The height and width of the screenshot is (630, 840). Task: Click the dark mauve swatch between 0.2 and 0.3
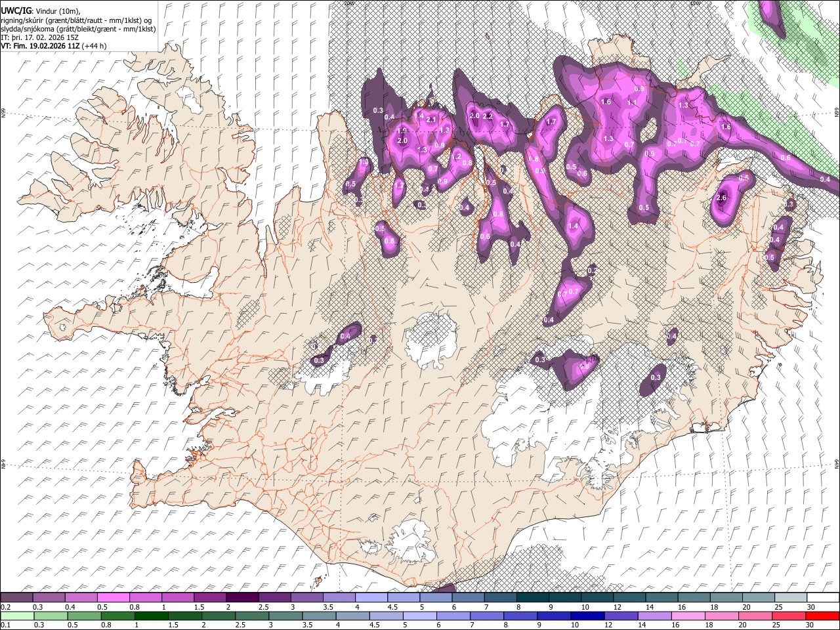(17, 598)
